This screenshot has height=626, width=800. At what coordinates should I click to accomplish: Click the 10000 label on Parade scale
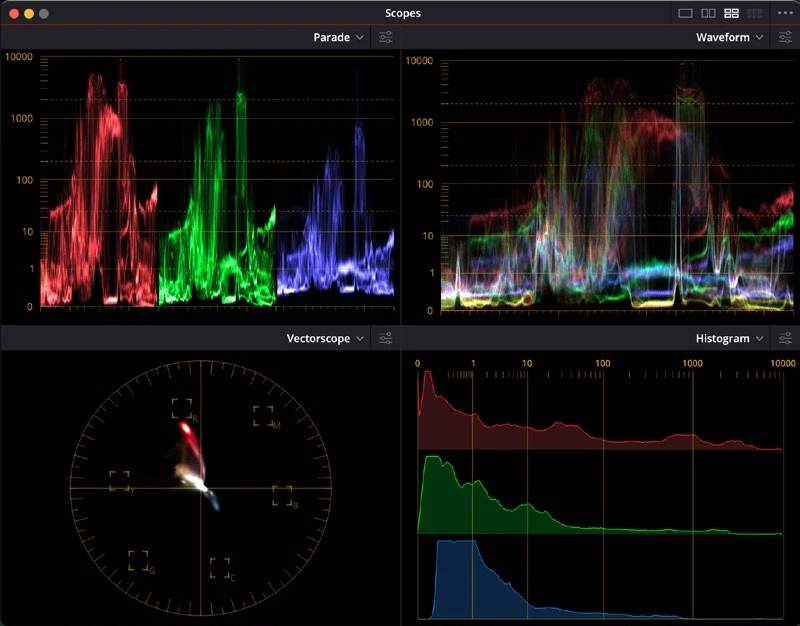click(x=19, y=57)
